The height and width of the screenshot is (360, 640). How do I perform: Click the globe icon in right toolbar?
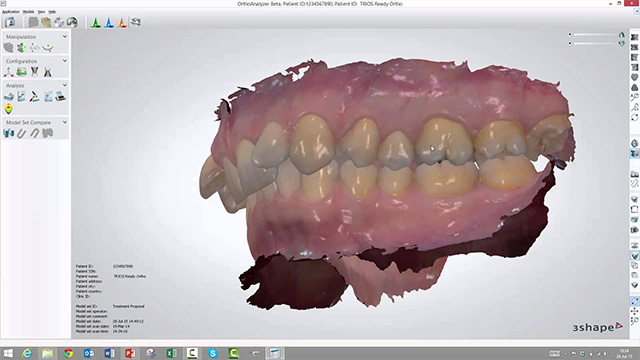634,143
